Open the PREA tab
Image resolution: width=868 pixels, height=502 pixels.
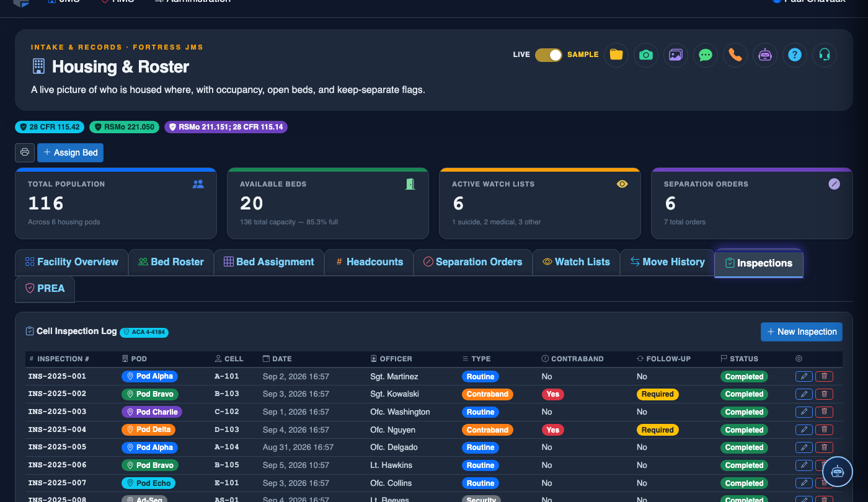pyautogui.click(x=45, y=288)
